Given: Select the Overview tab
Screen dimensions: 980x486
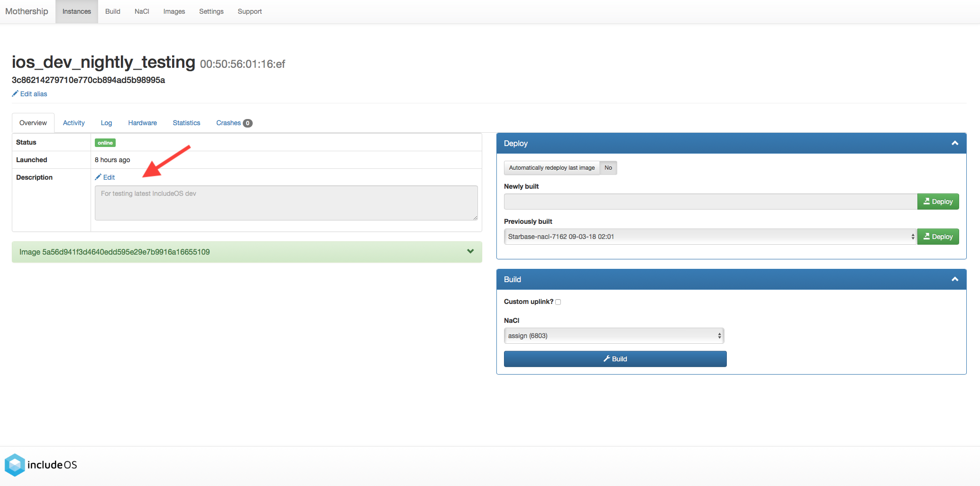Looking at the screenshot, I should 33,123.
